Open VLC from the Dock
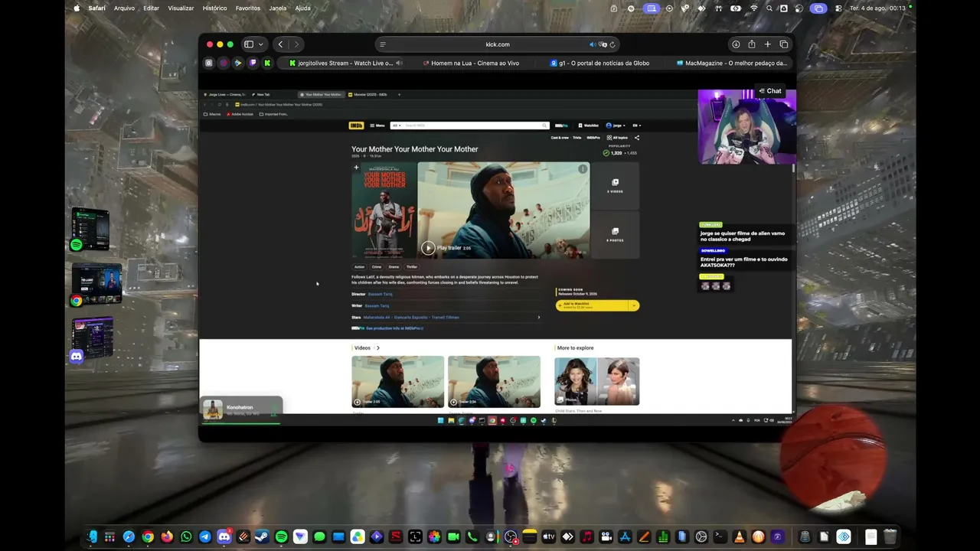The height and width of the screenshot is (551, 980). click(x=739, y=536)
